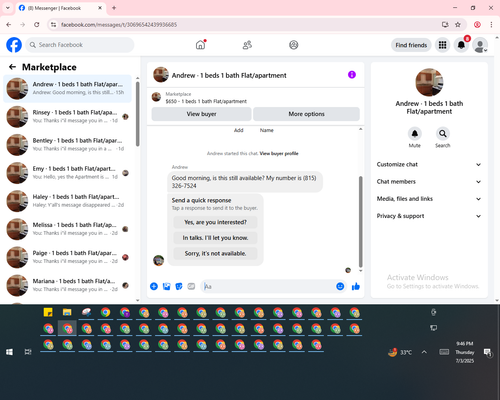The height and width of the screenshot is (400, 500).
Task: Open the taskbar clock showing 9:46 PM
Action: pos(465,352)
